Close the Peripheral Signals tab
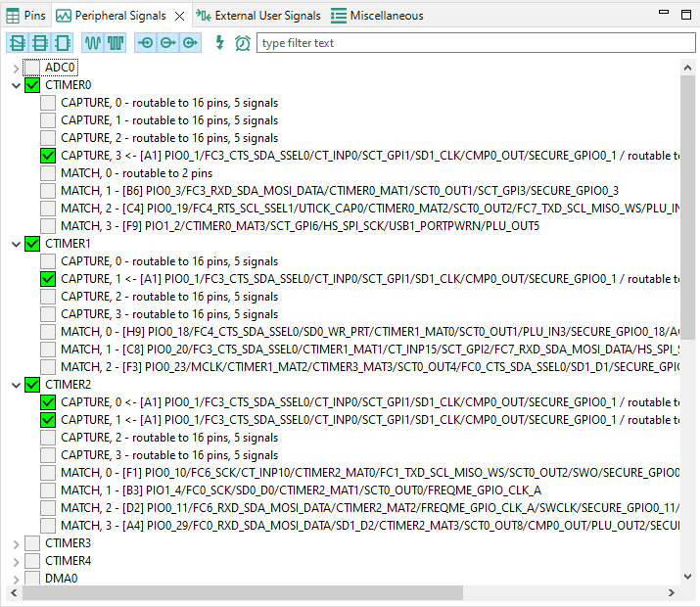Screen dimensions: 700x607 (179, 16)
